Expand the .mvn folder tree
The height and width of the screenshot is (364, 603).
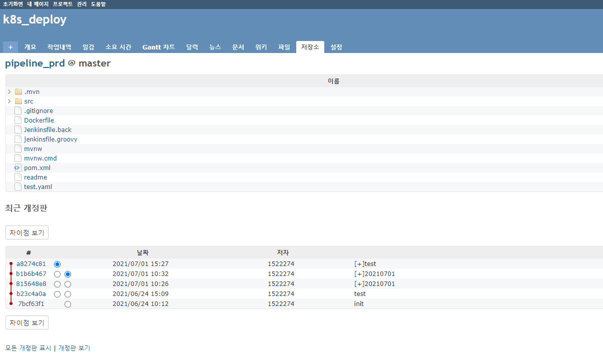tap(9, 91)
